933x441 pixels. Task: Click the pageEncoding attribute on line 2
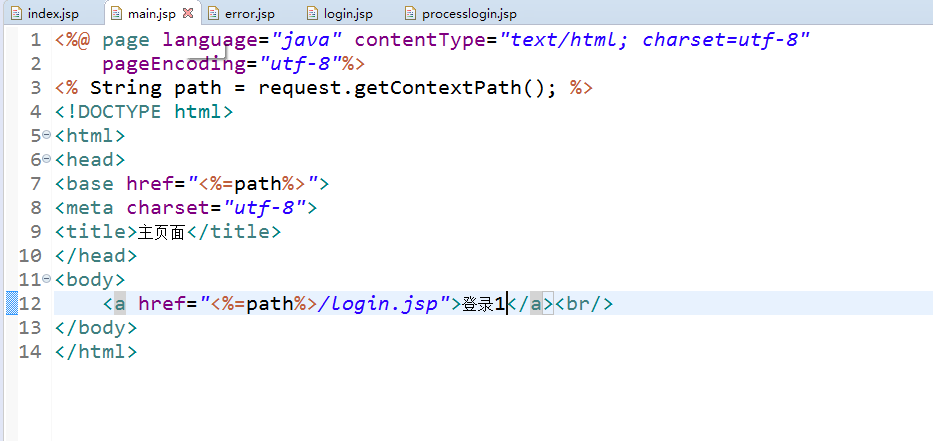click(174, 64)
